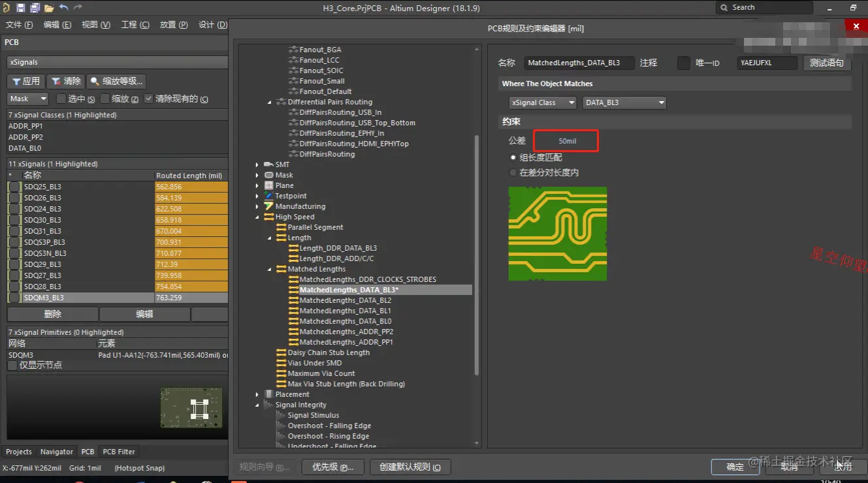Click the Manufacturing rule category icon
This screenshot has height=483, width=868.
coord(268,206)
